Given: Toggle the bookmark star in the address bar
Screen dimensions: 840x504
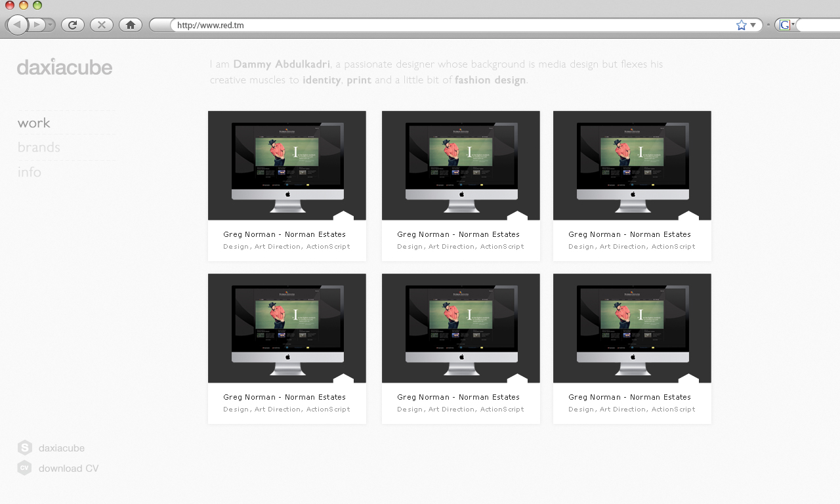Looking at the screenshot, I should (740, 24).
